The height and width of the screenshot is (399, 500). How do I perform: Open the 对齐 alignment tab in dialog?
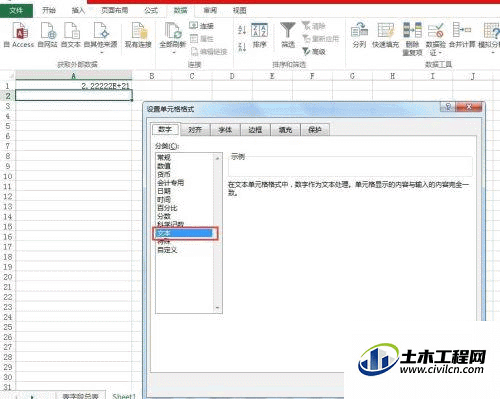click(195, 130)
